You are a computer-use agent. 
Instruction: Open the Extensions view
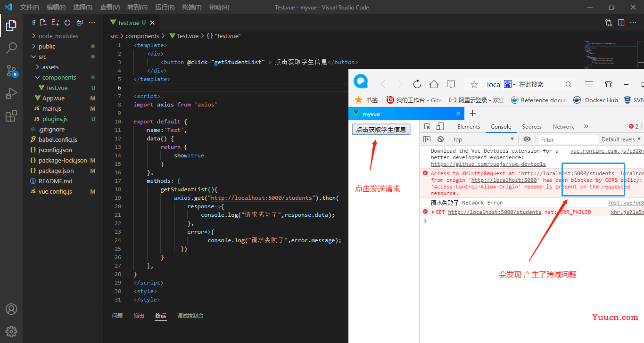[11, 116]
